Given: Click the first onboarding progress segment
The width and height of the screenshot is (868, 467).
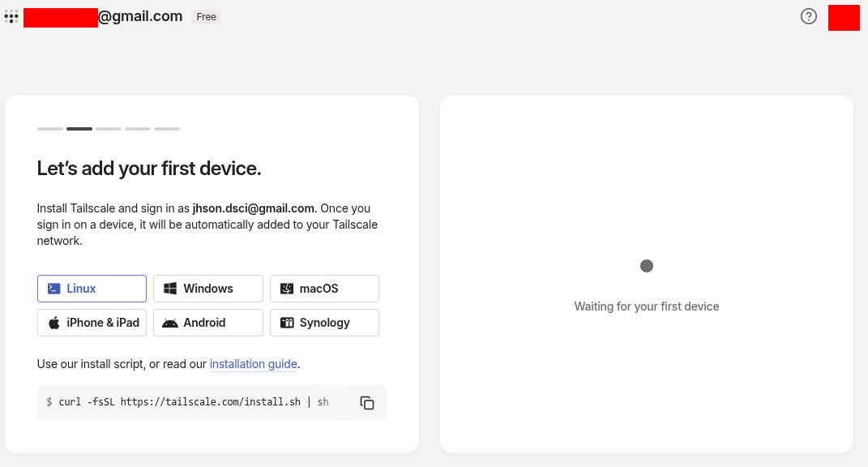Looking at the screenshot, I should [x=50, y=129].
